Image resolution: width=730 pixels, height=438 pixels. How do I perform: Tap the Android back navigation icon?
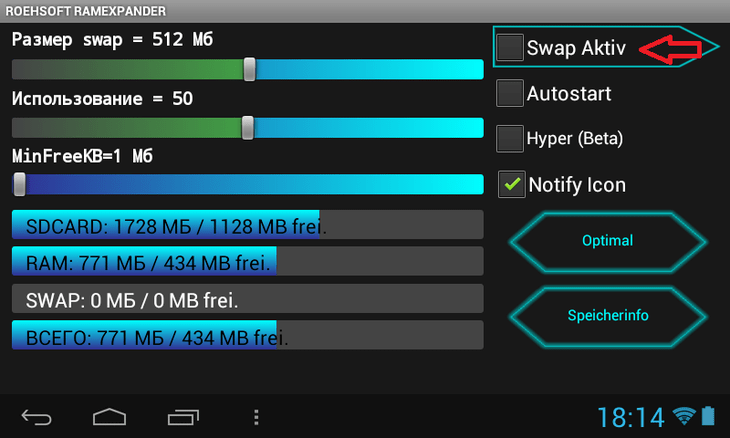[x=36, y=416]
